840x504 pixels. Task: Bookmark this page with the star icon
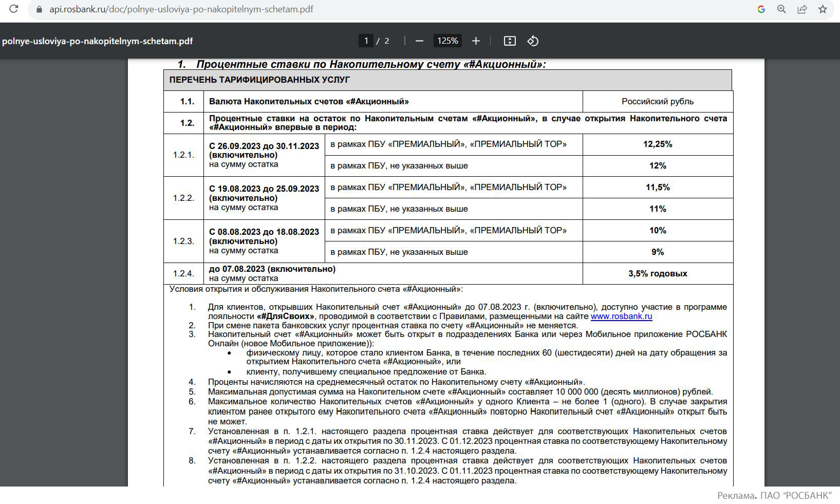pos(823,9)
